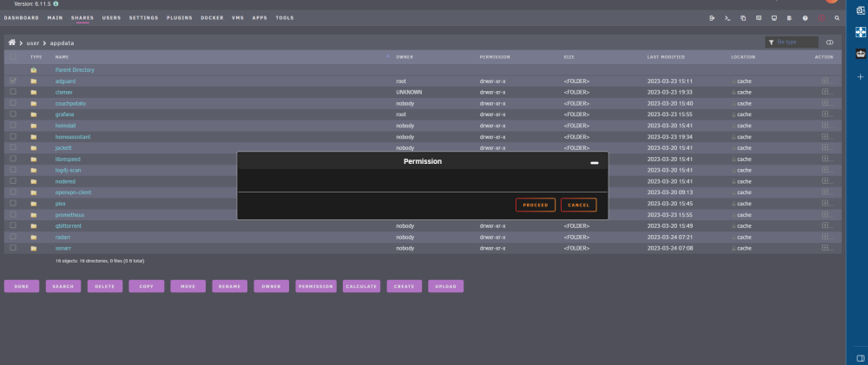
Task: Click the folder icon of plex row
Action: [34, 204]
